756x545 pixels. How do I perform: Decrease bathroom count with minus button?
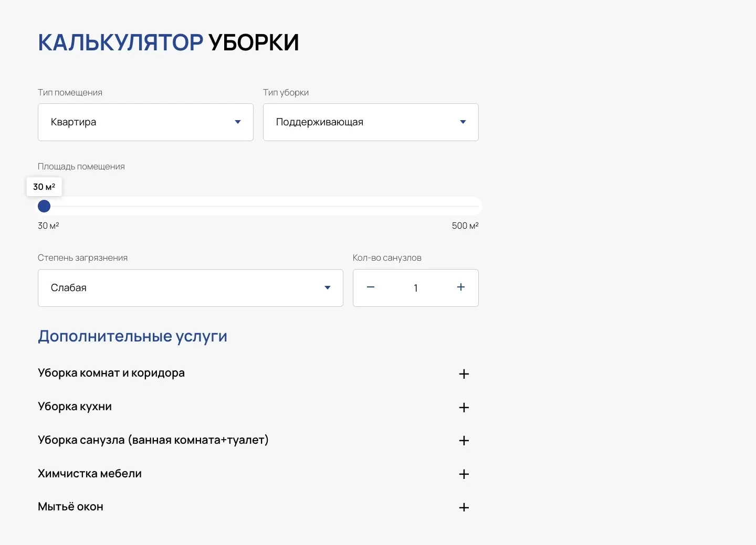[371, 287]
